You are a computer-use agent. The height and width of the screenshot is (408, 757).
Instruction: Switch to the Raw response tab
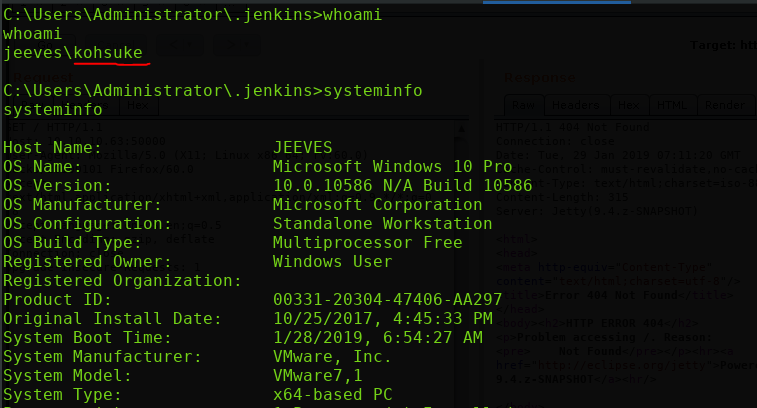(521, 105)
